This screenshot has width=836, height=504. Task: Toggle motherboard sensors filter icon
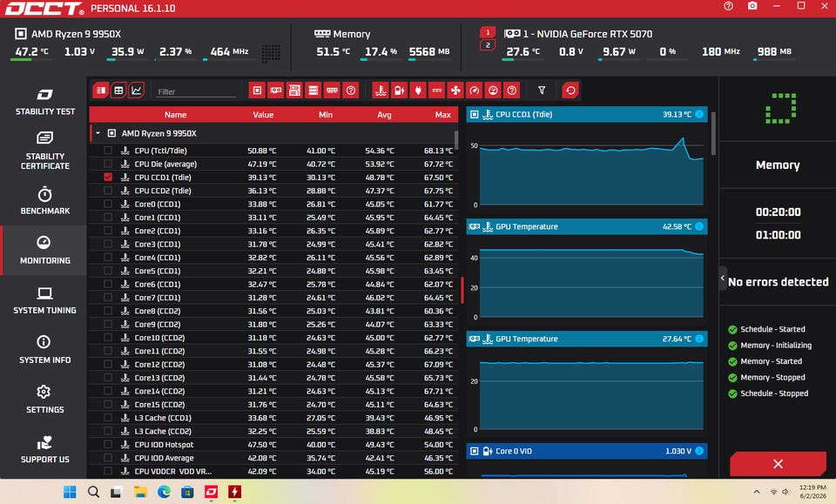click(294, 91)
